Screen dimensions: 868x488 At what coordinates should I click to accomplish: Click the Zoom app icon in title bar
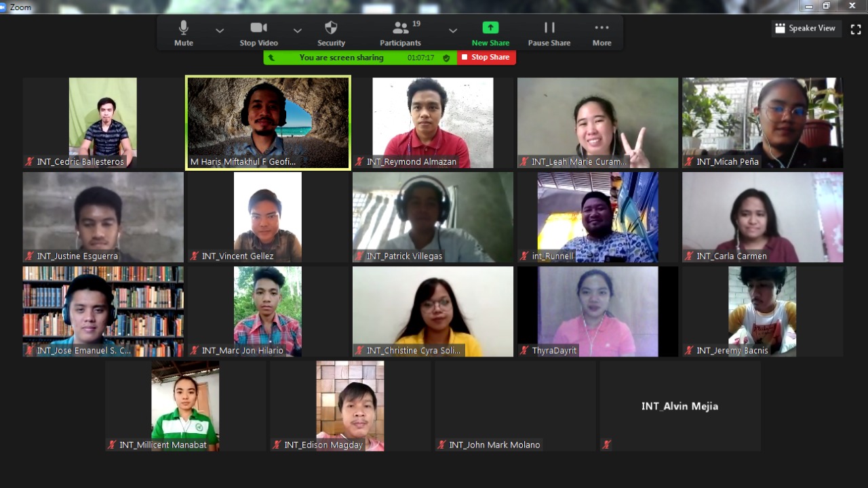pyautogui.click(x=4, y=7)
